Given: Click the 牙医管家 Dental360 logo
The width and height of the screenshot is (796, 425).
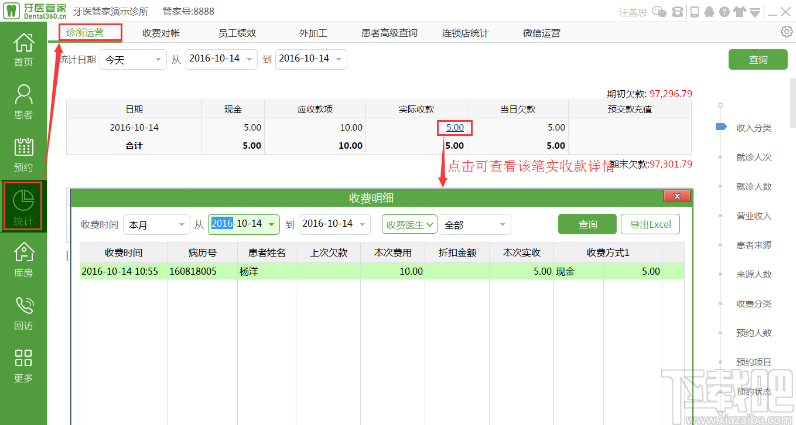Looking at the screenshot, I should tap(34, 11).
